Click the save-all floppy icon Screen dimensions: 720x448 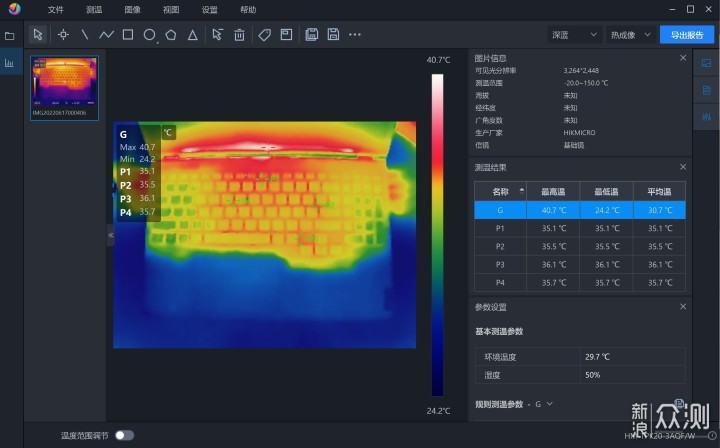point(312,34)
